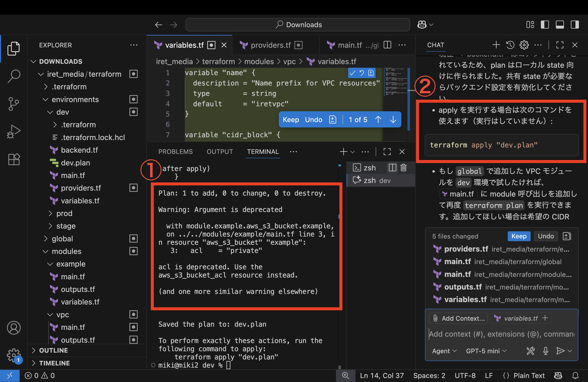This screenshot has height=382, width=588.
Task: Kill the zsh terminal with trash icon
Action: [x=403, y=168]
